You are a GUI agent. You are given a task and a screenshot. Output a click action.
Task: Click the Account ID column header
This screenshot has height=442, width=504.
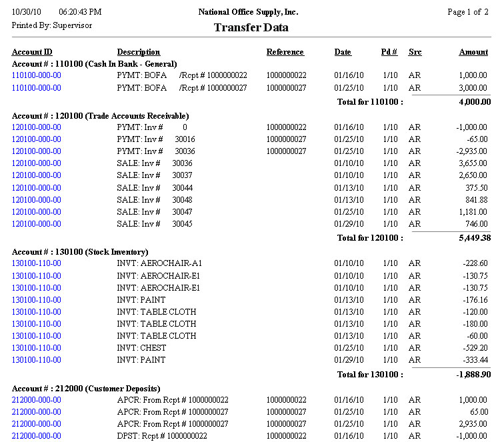click(32, 52)
